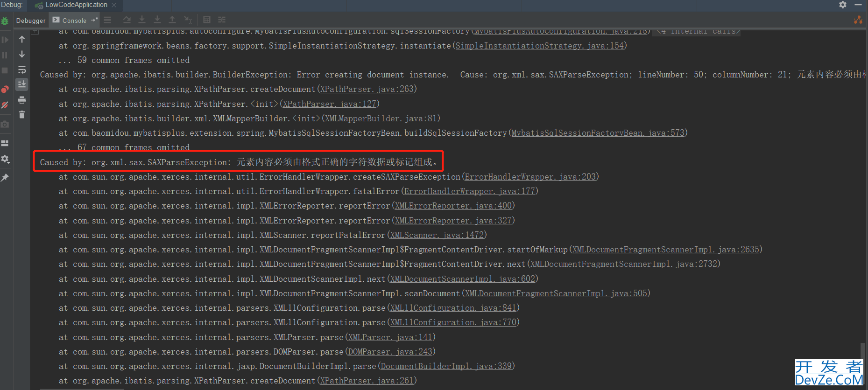This screenshot has width=868, height=390.
Task: Open the View Breakpoints icon
Action: (x=5, y=89)
